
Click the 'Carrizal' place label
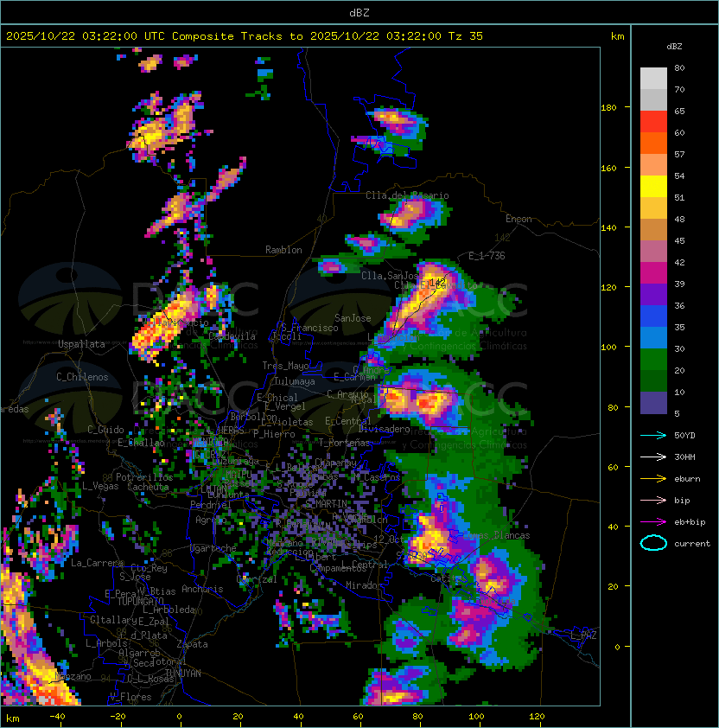[x=257, y=579]
